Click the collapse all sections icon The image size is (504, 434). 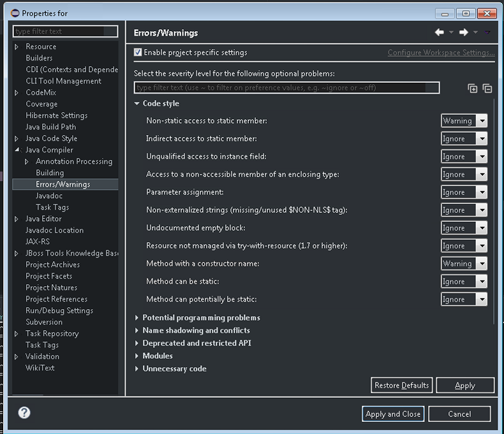487,89
